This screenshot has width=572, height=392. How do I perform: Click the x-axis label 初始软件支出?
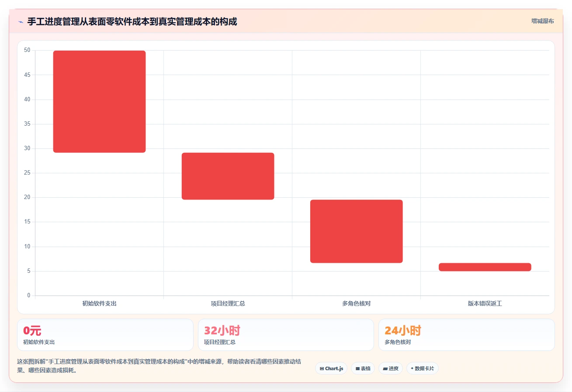coord(99,303)
